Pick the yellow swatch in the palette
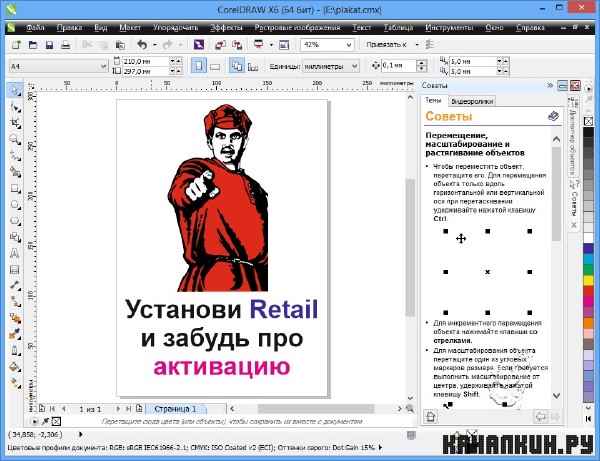 point(588,281)
